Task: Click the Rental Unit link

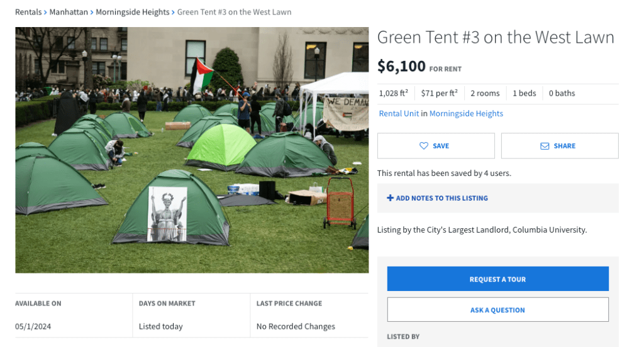Action: point(399,114)
